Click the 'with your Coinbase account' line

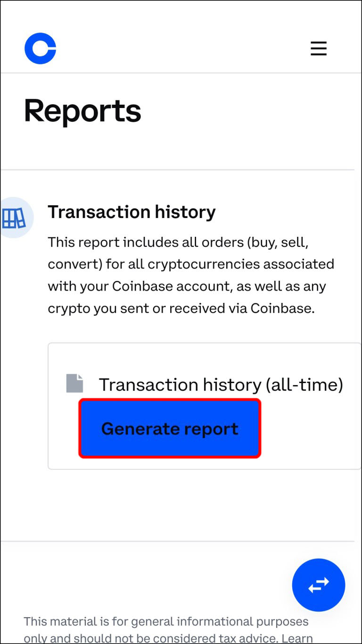pos(187,286)
